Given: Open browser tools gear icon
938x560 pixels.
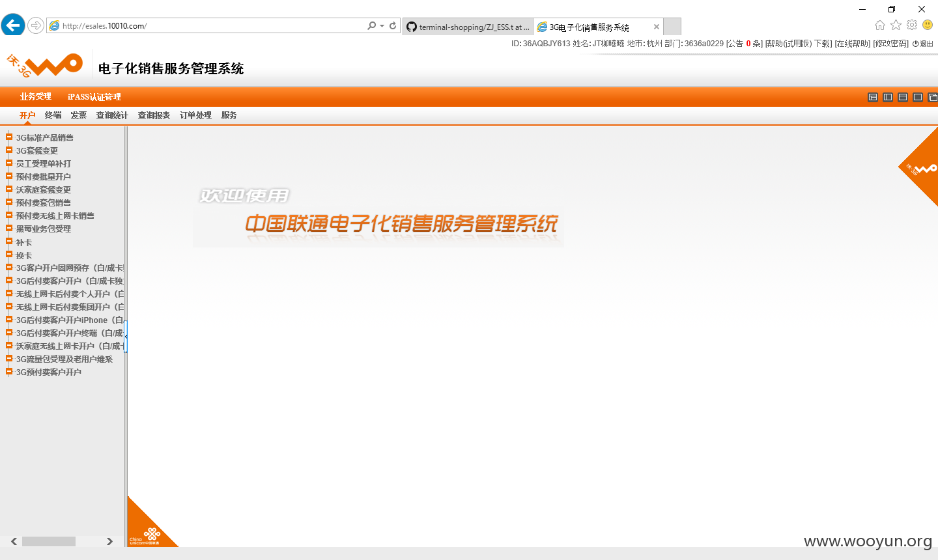Looking at the screenshot, I should [x=912, y=25].
